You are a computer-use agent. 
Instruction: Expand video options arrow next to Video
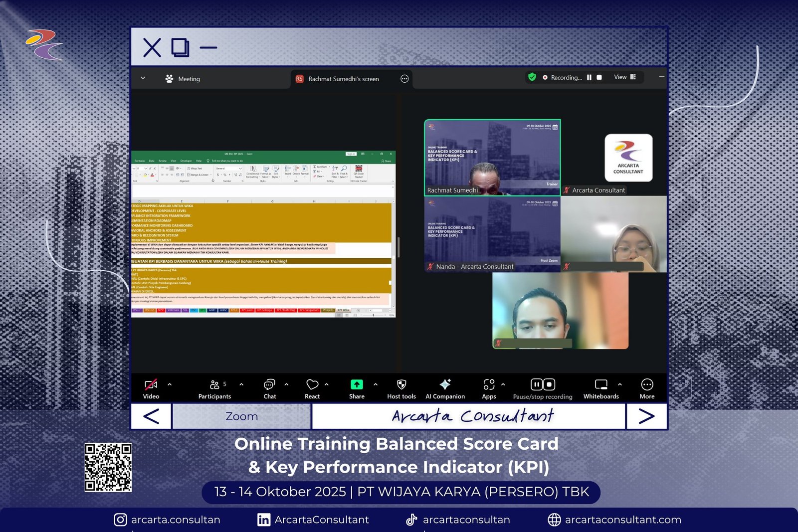(x=170, y=384)
